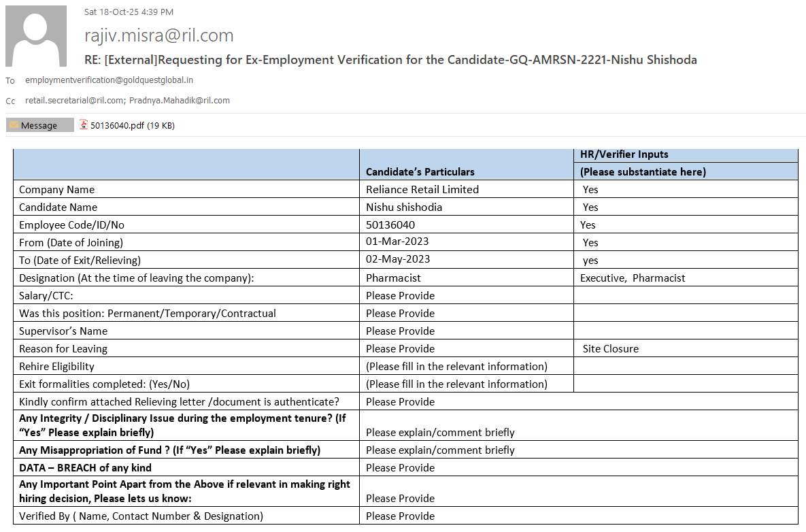Click the 01-Mar-2023 joining date cell
The image size is (806, 532).
pos(397,242)
